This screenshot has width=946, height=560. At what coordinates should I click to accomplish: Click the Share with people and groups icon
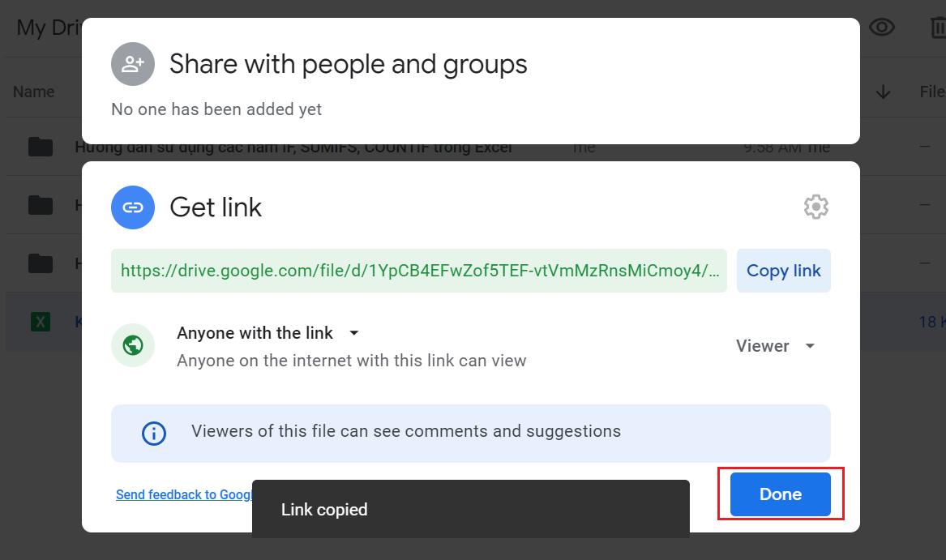(x=132, y=64)
